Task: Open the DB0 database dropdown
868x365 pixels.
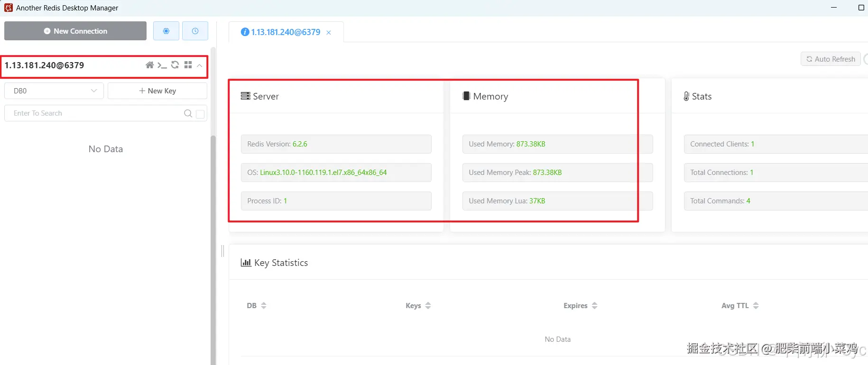Action: [54, 91]
